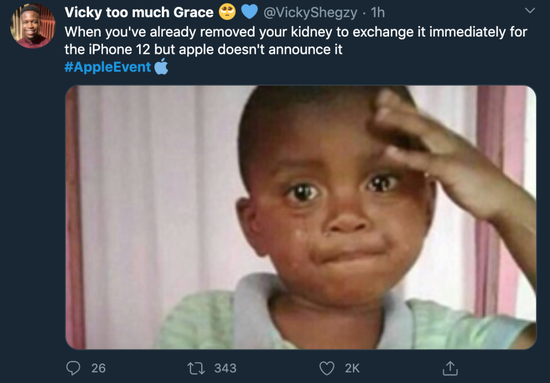Click the pleading face emoji in the name
The height and width of the screenshot is (383, 550).
coord(227,12)
